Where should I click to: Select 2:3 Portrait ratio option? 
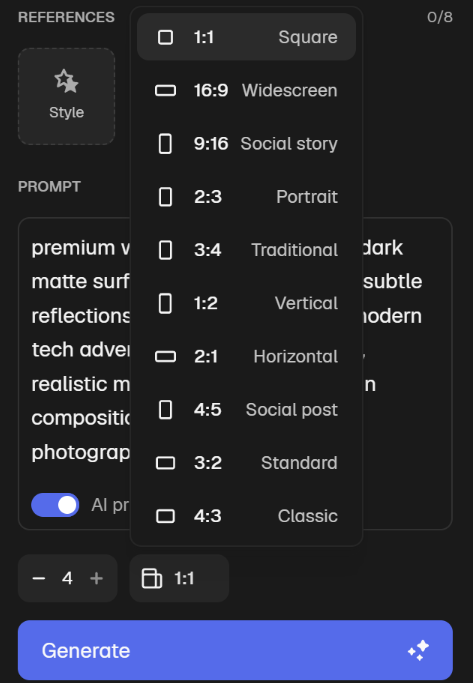pyautogui.click(x=247, y=197)
